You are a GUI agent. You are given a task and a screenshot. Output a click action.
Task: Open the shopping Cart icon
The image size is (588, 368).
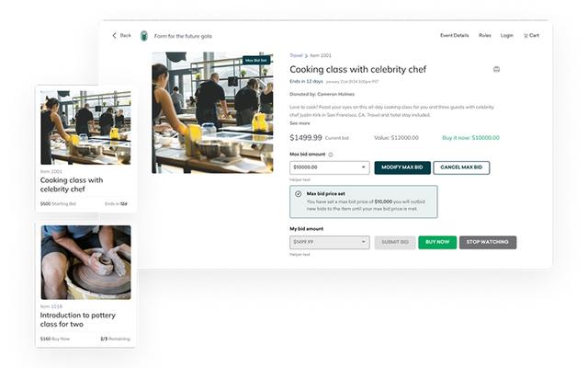[526, 36]
